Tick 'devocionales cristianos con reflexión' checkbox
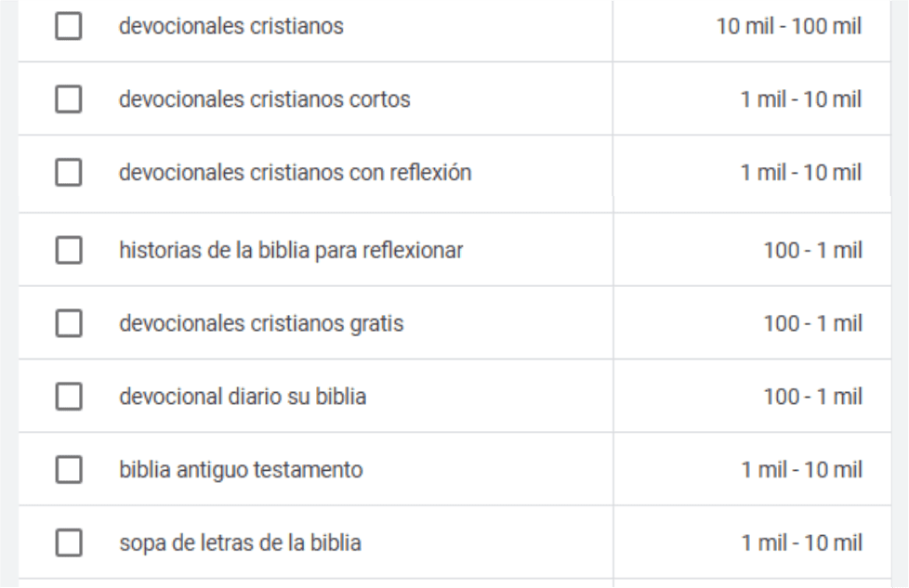The image size is (909, 588). [67, 173]
